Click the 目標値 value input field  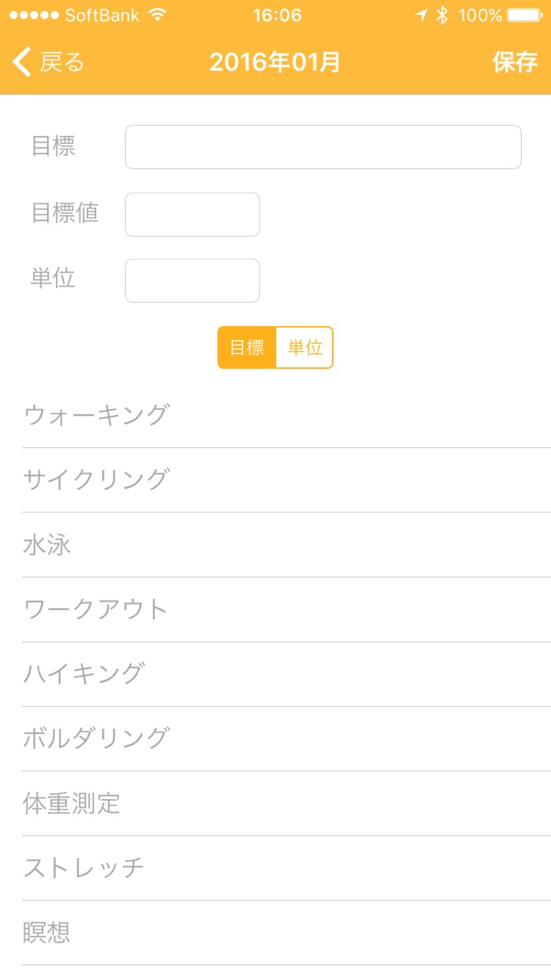pos(192,214)
